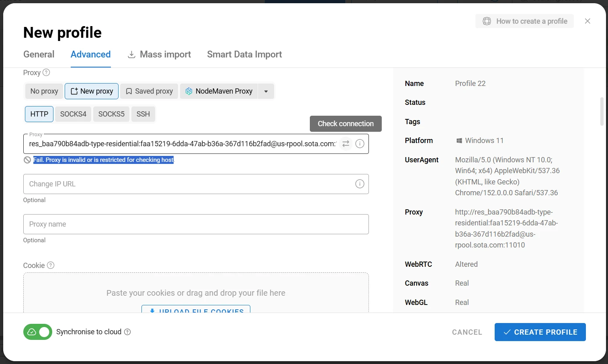Image resolution: width=608 pixels, height=364 pixels.
Task: Select the SOCKS5 proxy protocol
Action: click(111, 114)
